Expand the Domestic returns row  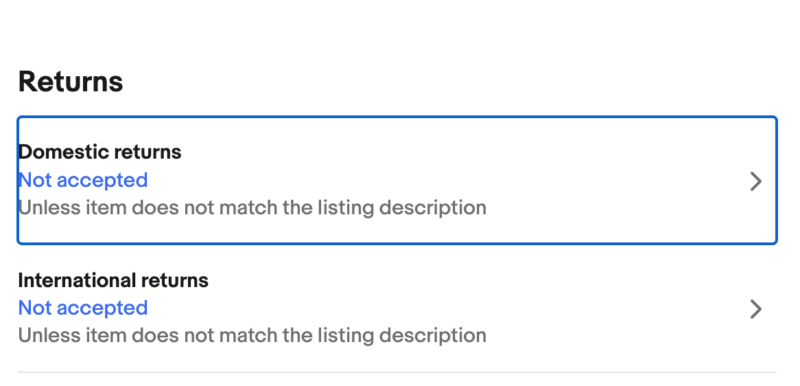tap(397, 181)
